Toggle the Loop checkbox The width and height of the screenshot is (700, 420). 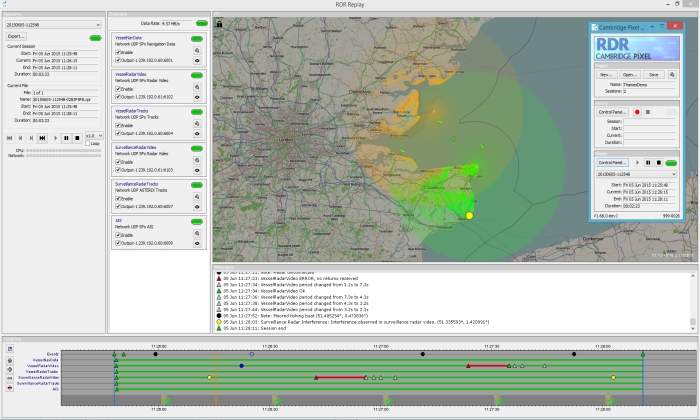tap(87, 144)
